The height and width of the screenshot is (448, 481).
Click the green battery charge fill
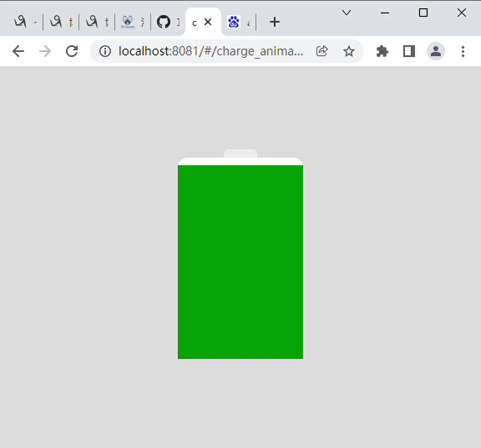240,262
